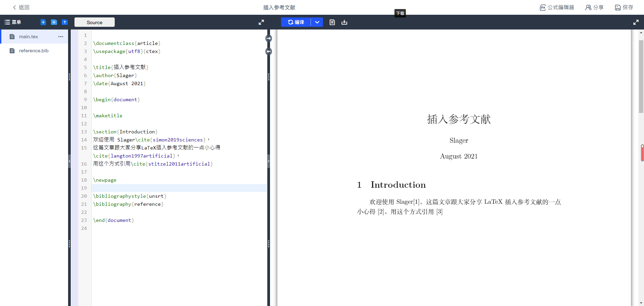644x306 pixels.
Task: Expand the editor to fullscreen view
Action: [261, 22]
